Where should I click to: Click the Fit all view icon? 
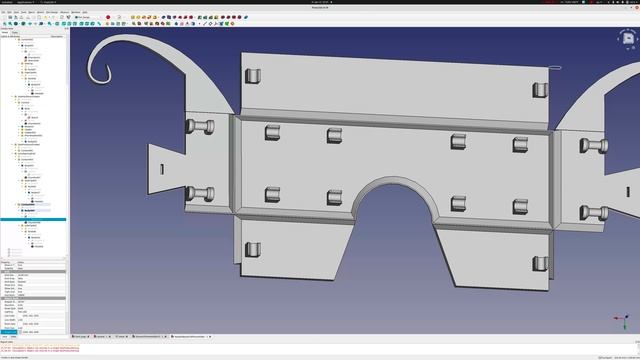click(x=4, y=24)
